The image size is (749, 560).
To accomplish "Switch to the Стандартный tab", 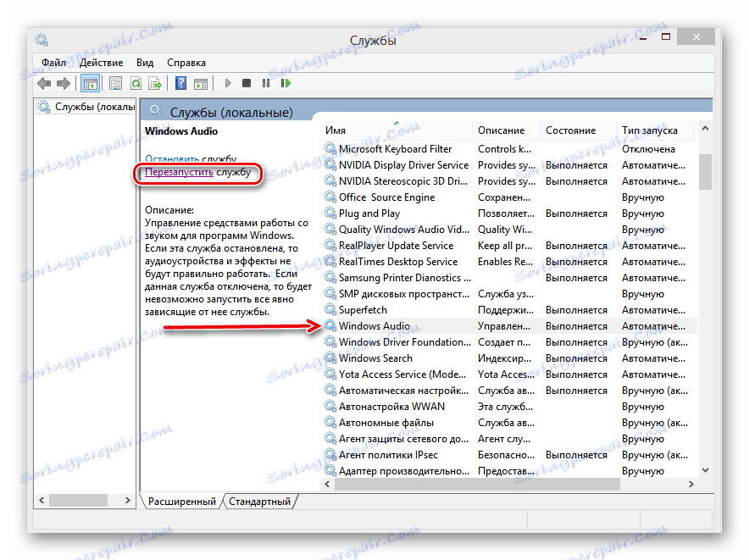I will point(259,502).
